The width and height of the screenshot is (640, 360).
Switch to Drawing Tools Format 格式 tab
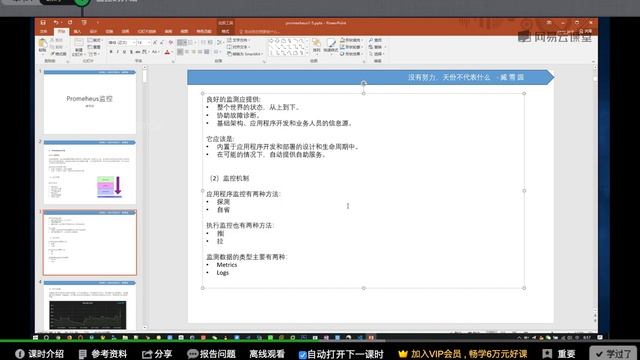[x=225, y=31]
